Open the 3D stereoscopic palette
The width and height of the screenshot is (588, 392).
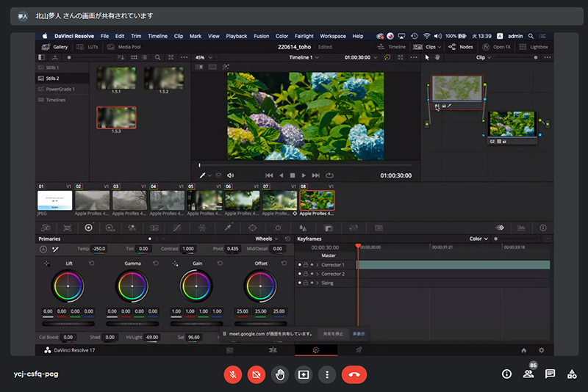pos(379,228)
